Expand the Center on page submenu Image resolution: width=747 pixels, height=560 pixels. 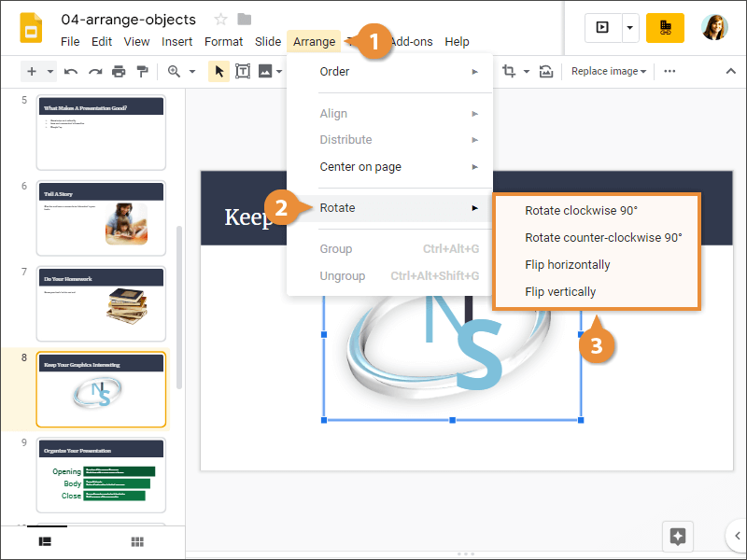coord(389,167)
